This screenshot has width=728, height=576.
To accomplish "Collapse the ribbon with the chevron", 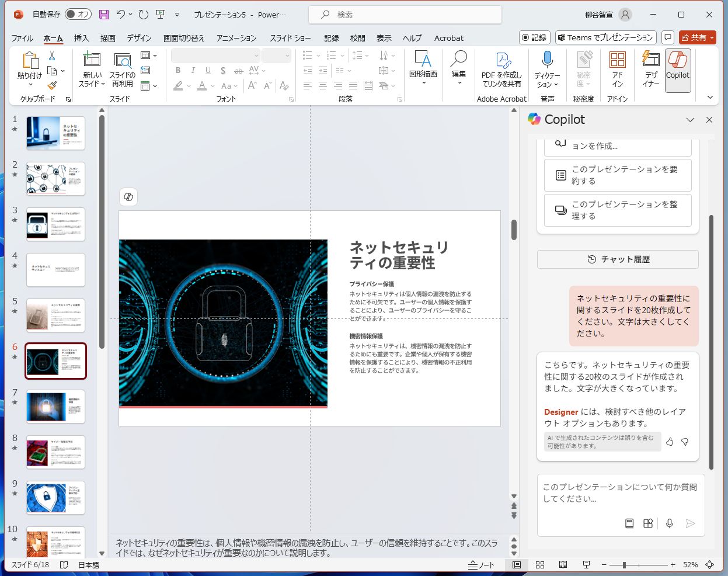I will [710, 97].
